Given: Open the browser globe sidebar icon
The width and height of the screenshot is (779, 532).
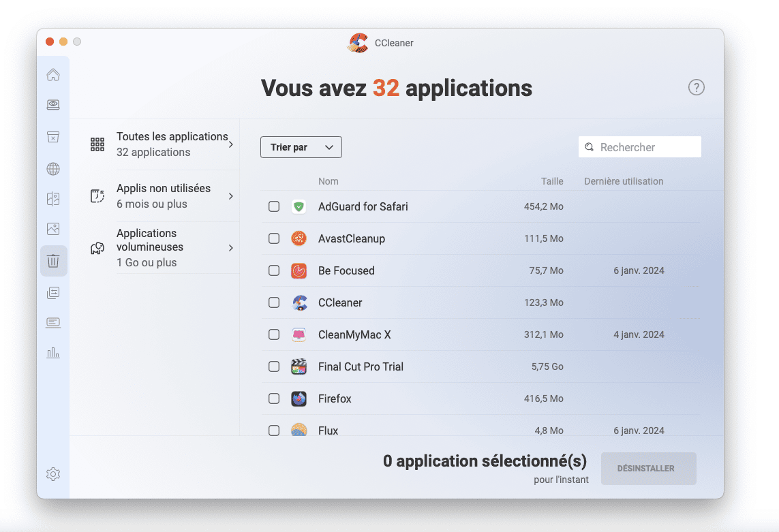Looking at the screenshot, I should (x=53, y=169).
